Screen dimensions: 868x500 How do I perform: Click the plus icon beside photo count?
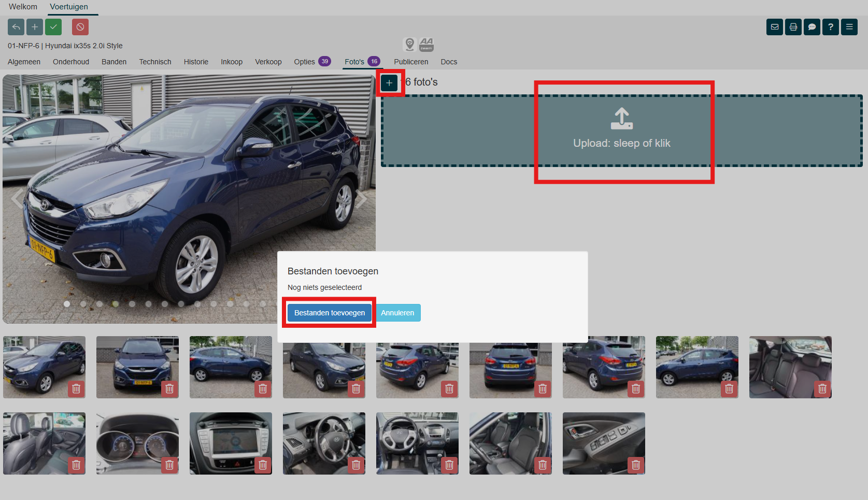(x=389, y=83)
